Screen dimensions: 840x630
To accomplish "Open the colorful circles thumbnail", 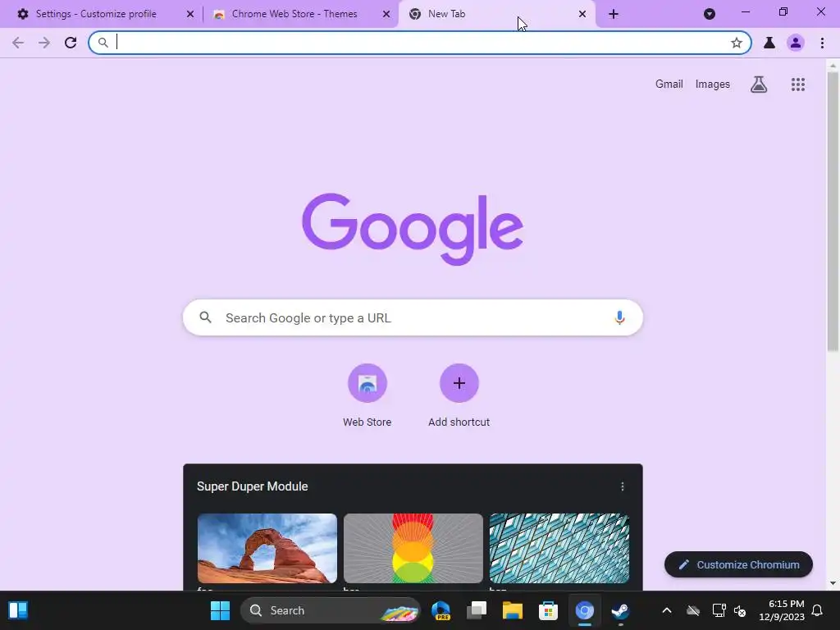I will pyautogui.click(x=413, y=548).
